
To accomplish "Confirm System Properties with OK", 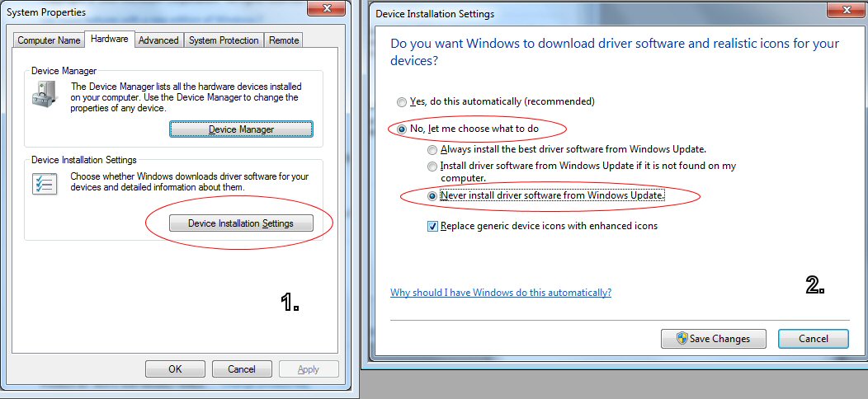I will [x=175, y=369].
